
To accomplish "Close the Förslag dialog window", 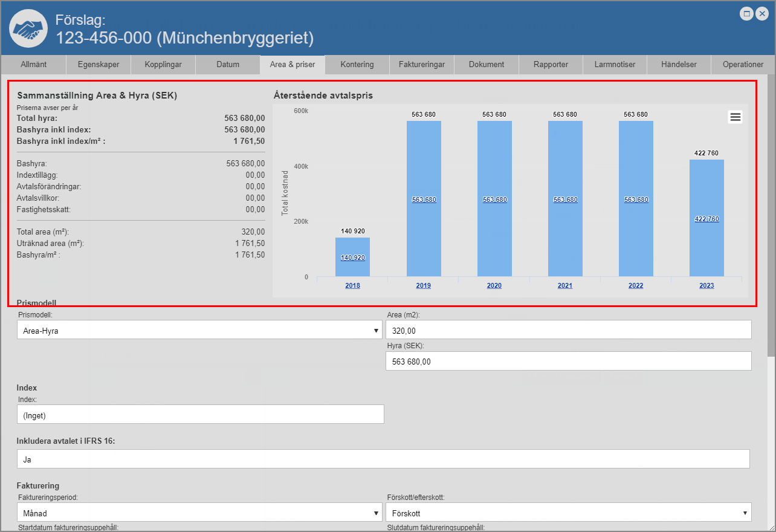I will click(762, 14).
